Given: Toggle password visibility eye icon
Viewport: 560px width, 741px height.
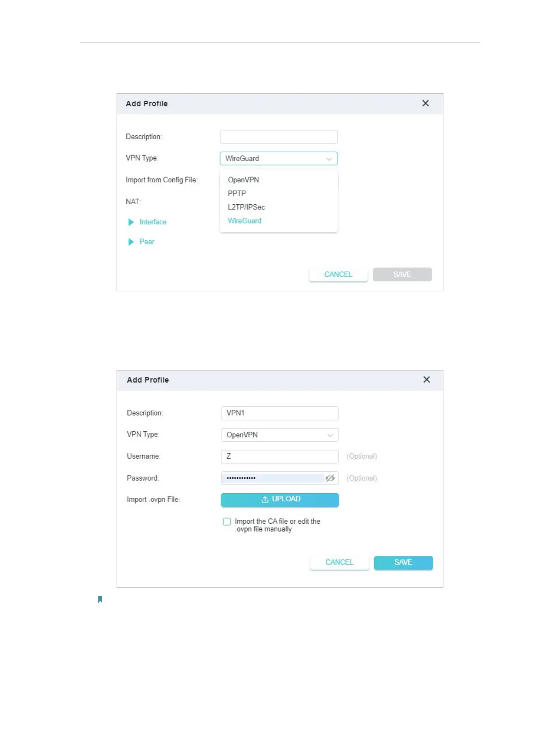Looking at the screenshot, I should pos(330,478).
